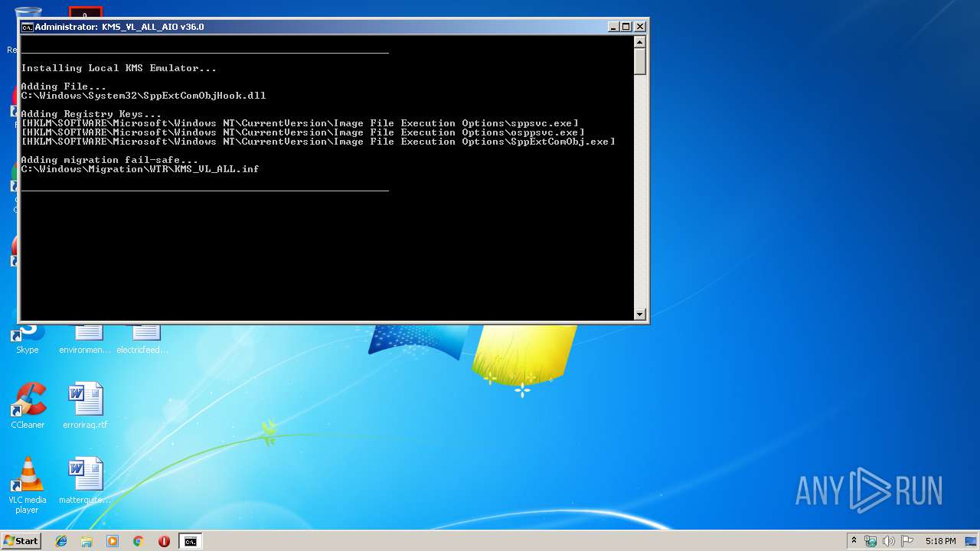Select the erroriraq.rtf desktop file
The height and width of the screenshot is (551, 980).
(85, 406)
